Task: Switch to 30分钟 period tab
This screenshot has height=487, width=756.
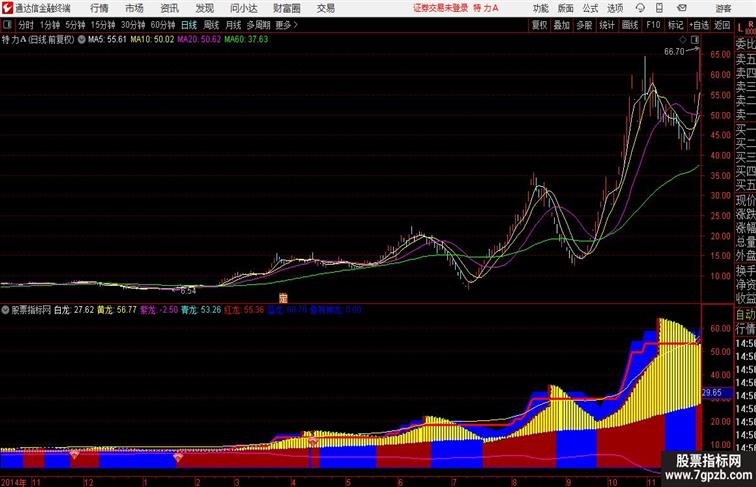Action: (133, 25)
